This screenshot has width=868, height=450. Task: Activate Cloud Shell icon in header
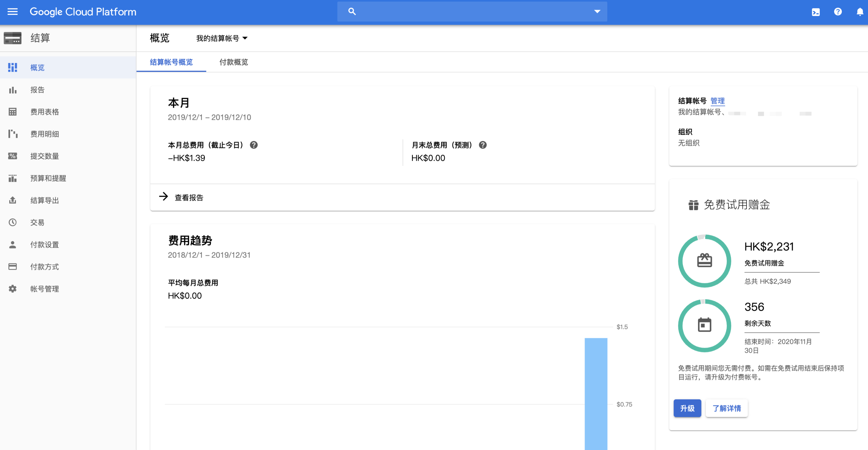tap(816, 12)
